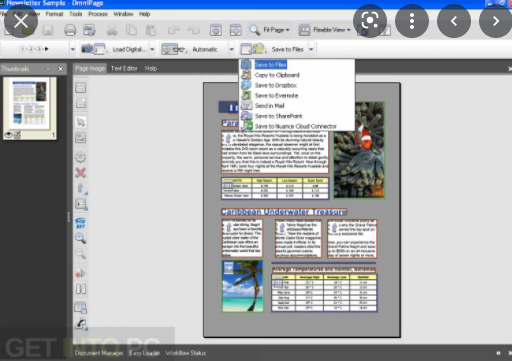Open the Easy Loader tab
Image resolution: width=512 pixels, height=361 pixels.
point(144,353)
